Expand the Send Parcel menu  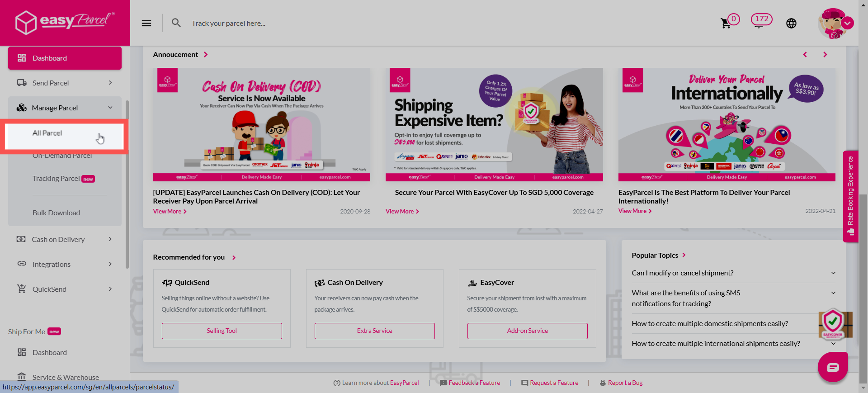[65, 83]
